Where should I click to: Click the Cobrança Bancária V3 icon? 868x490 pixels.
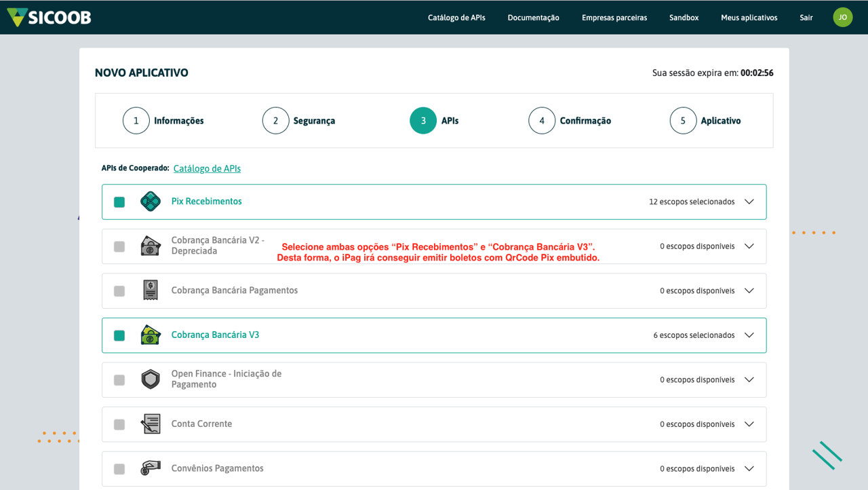coord(151,335)
